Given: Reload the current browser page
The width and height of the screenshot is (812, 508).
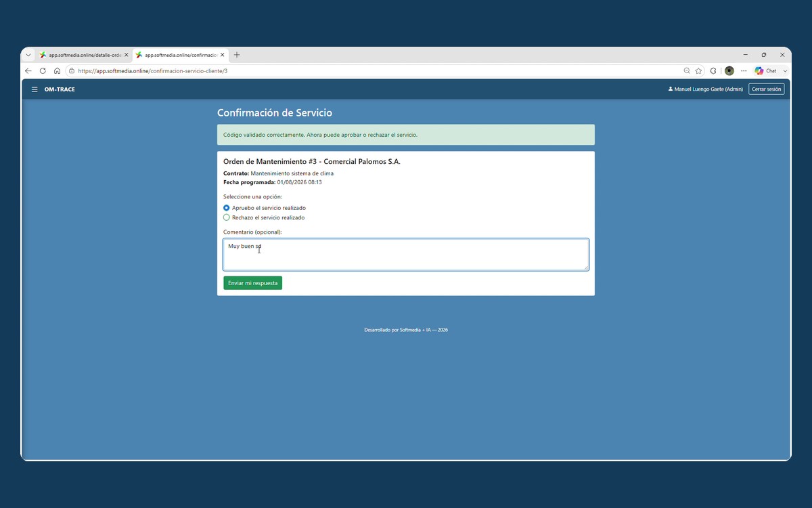Looking at the screenshot, I should (x=43, y=70).
